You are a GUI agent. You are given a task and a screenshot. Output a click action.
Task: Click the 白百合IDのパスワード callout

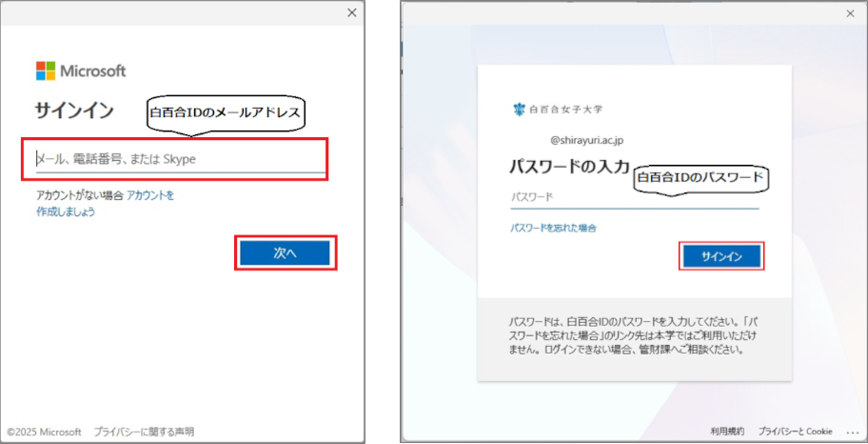(700, 177)
